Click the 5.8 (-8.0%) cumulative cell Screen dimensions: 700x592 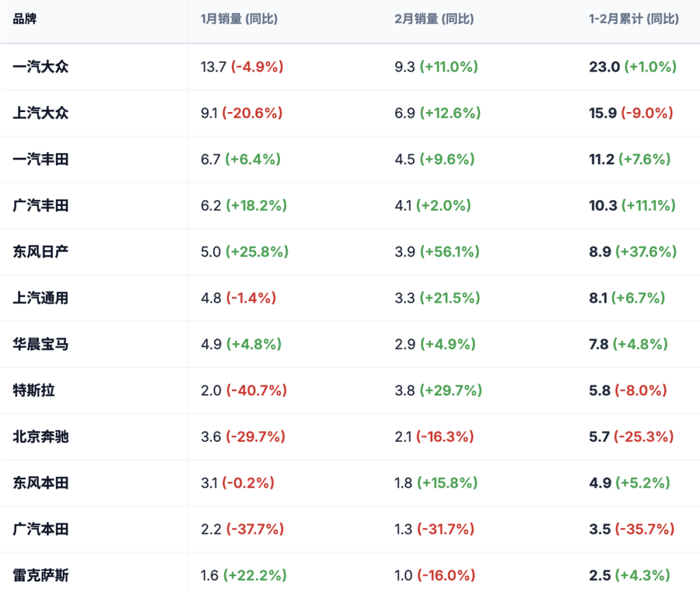627,391
